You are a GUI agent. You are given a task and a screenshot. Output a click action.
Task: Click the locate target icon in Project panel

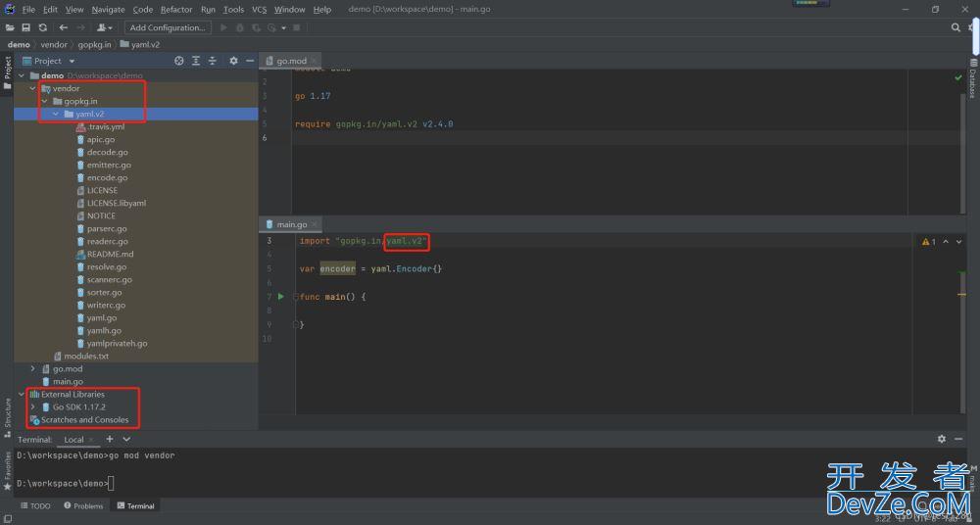179,61
